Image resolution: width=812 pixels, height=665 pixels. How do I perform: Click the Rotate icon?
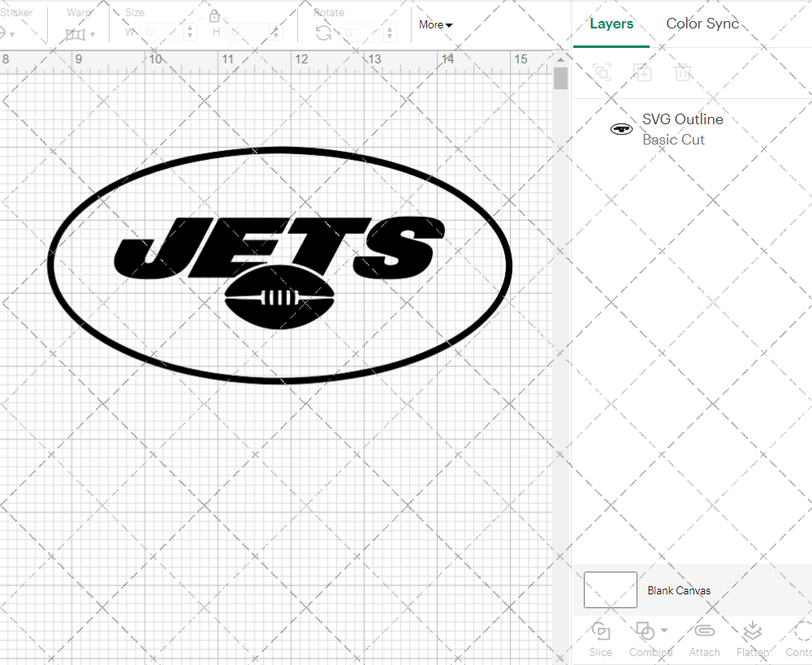point(324,33)
